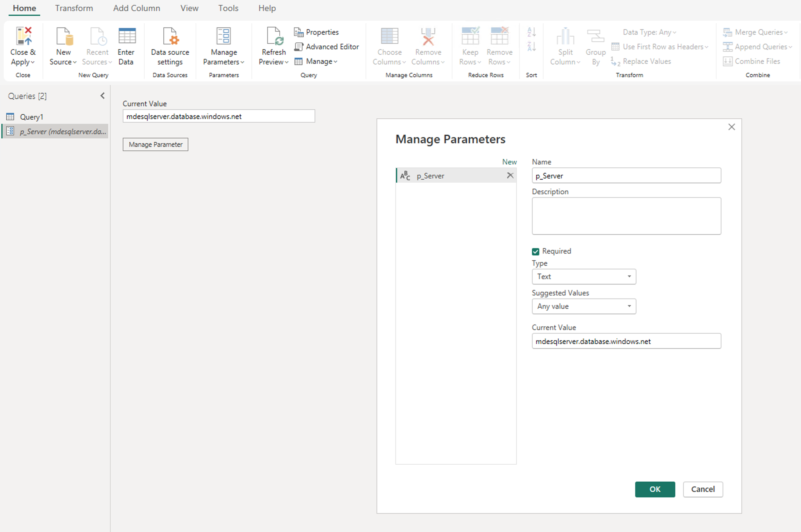Click the New parameter link
The height and width of the screenshot is (532, 801).
pyautogui.click(x=509, y=162)
